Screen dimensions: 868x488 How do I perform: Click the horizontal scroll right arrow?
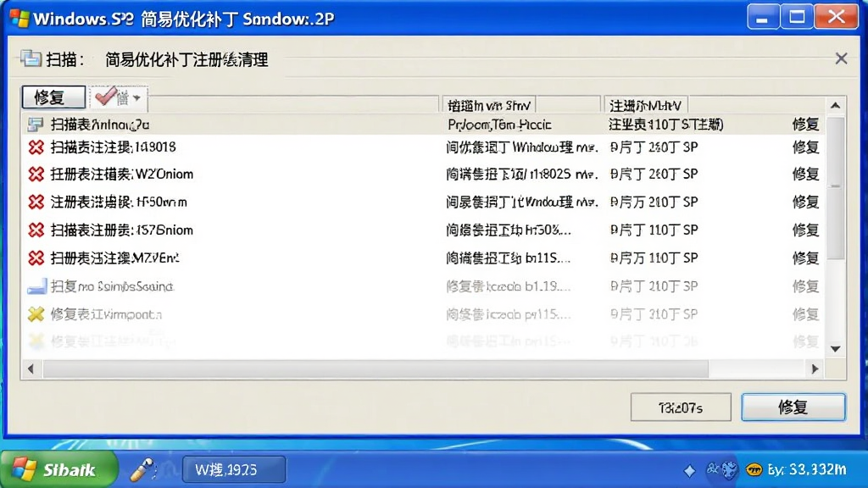coord(815,369)
